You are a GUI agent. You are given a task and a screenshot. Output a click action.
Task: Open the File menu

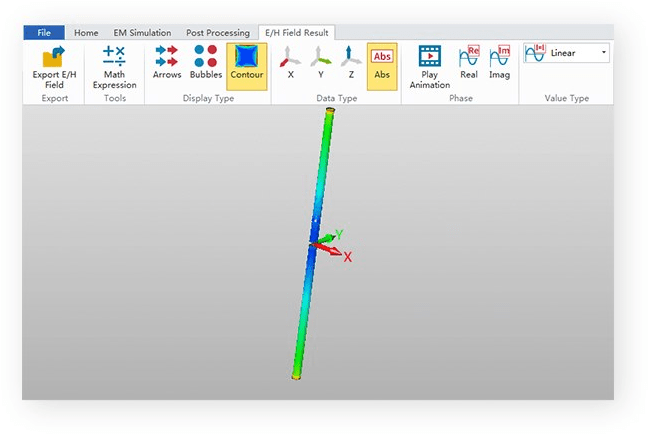[x=44, y=32]
